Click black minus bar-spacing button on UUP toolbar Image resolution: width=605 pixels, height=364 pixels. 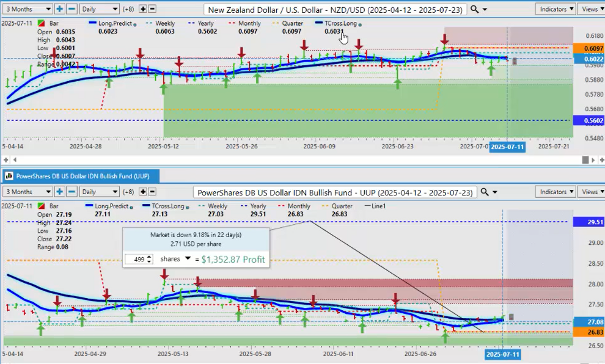tap(152, 192)
